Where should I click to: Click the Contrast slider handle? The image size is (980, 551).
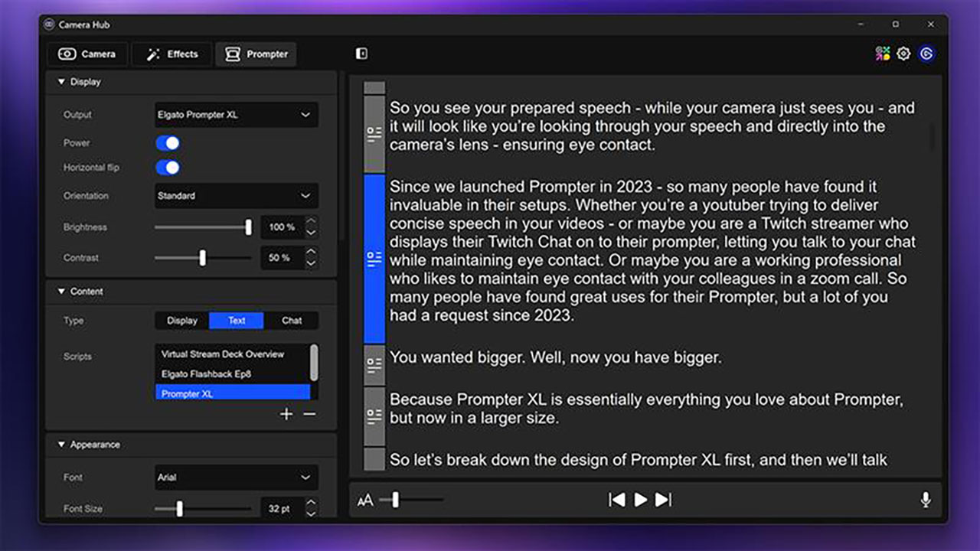pos(202,258)
